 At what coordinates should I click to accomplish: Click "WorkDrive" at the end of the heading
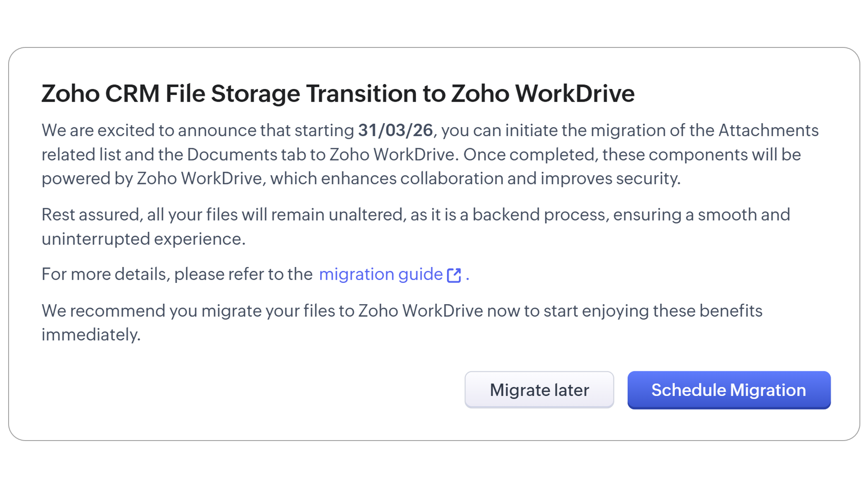pyautogui.click(x=574, y=94)
